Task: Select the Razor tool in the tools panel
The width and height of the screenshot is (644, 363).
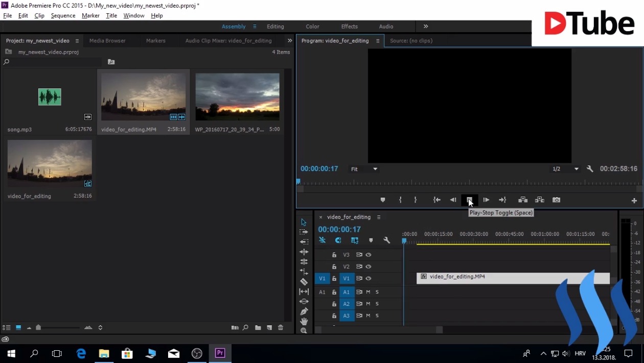Action: coord(304,282)
